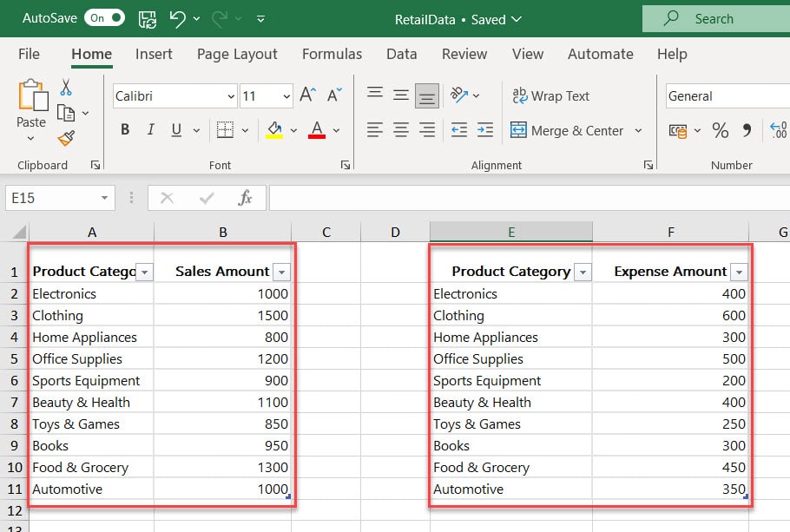The width and height of the screenshot is (790, 532).
Task: Open Sales Amount filter dropdown
Action: (281, 272)
